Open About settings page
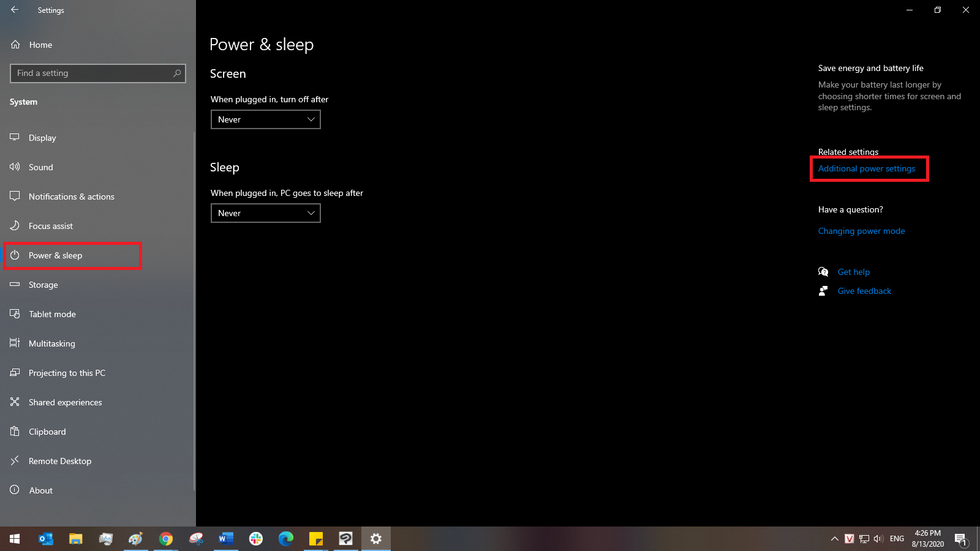Viewport: 980px width, 551px height. click(98, 490)
